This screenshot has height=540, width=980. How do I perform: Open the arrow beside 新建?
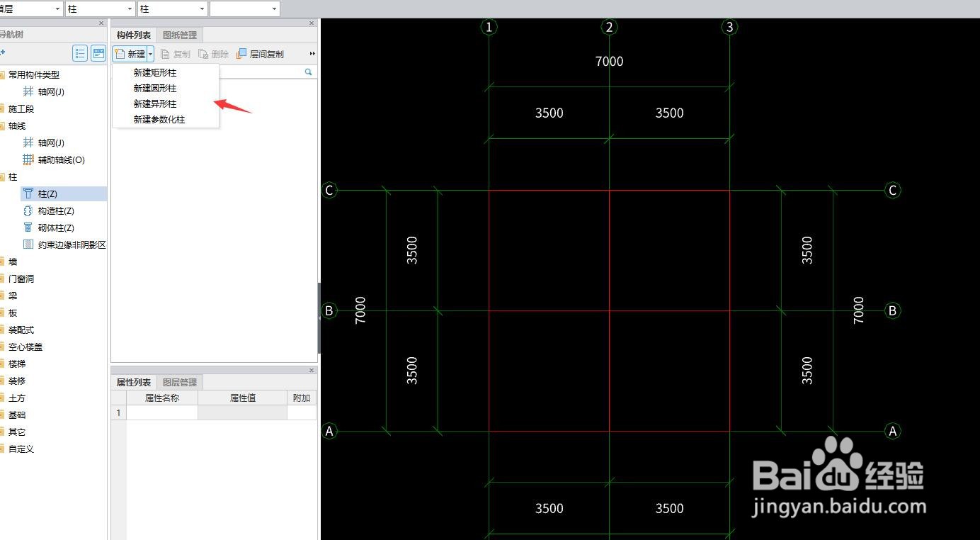coord(150,54)
